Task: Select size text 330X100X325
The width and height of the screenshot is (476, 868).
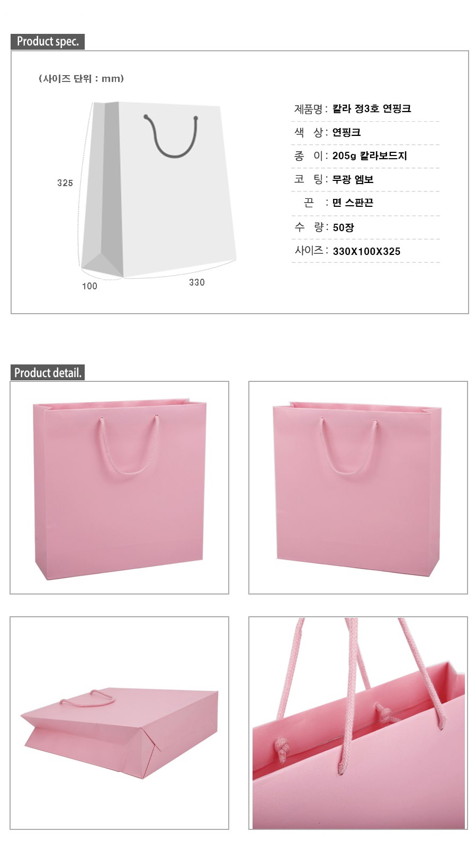Action: (366, 251)
